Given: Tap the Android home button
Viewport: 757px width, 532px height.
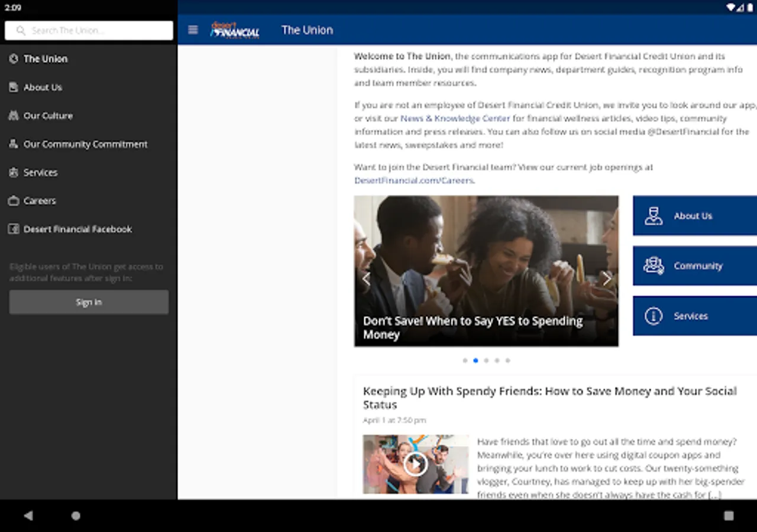Looking at the screenshot, I should pos(76,515).
